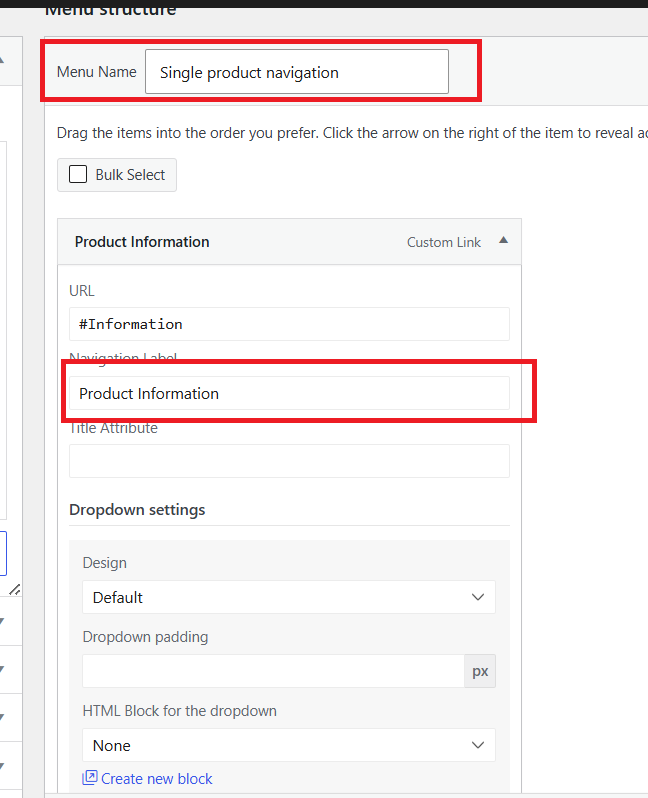The image size is (648, 798).
Task: Click the URL field label
Action: [x=82, y=291]
